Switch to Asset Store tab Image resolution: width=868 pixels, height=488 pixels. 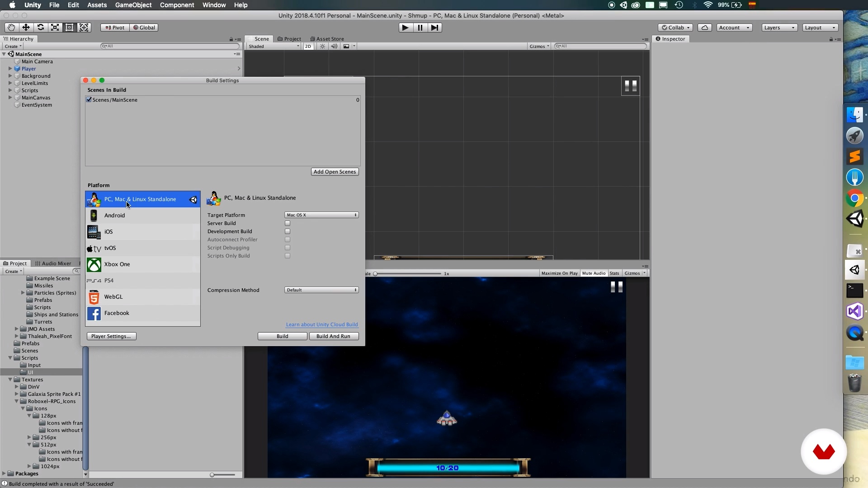pyautogui.click(x=327, y=39)
